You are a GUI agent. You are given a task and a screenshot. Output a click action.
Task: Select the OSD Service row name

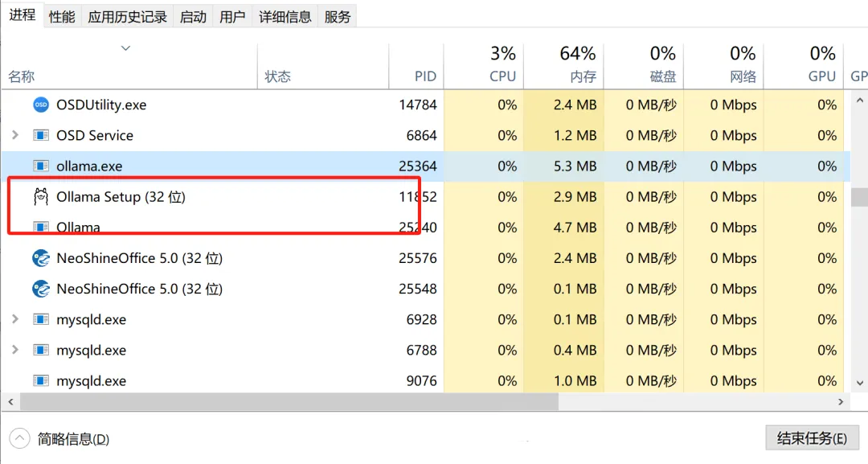pos(95,135)
